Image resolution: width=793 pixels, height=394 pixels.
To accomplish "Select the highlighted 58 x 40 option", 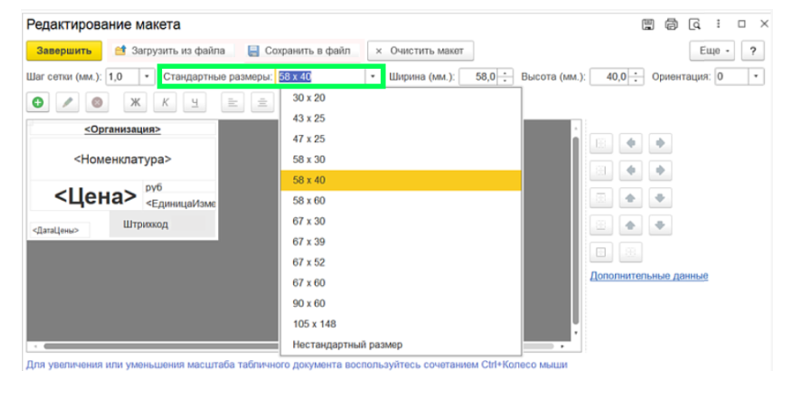I will click(401, 181).
